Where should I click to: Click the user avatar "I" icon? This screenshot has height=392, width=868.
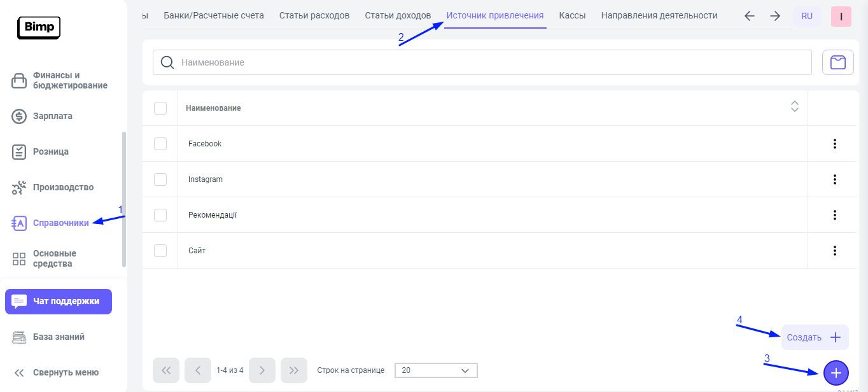(841, 17)
